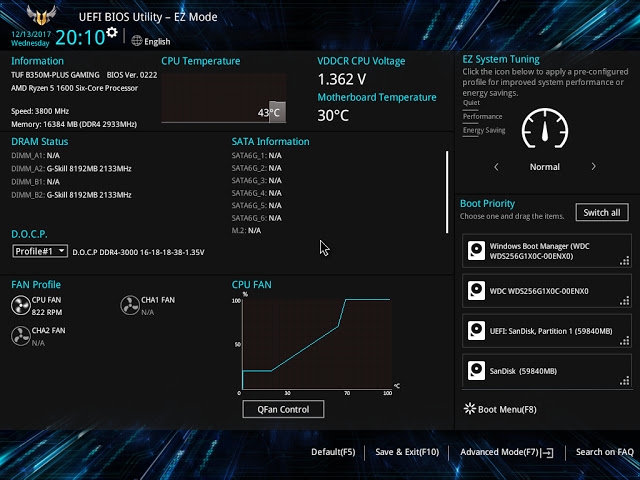Screen dimensions: 640x480
Task: Click the drag handle on SanDisk (59840MB)
Action: pos(624,381)
